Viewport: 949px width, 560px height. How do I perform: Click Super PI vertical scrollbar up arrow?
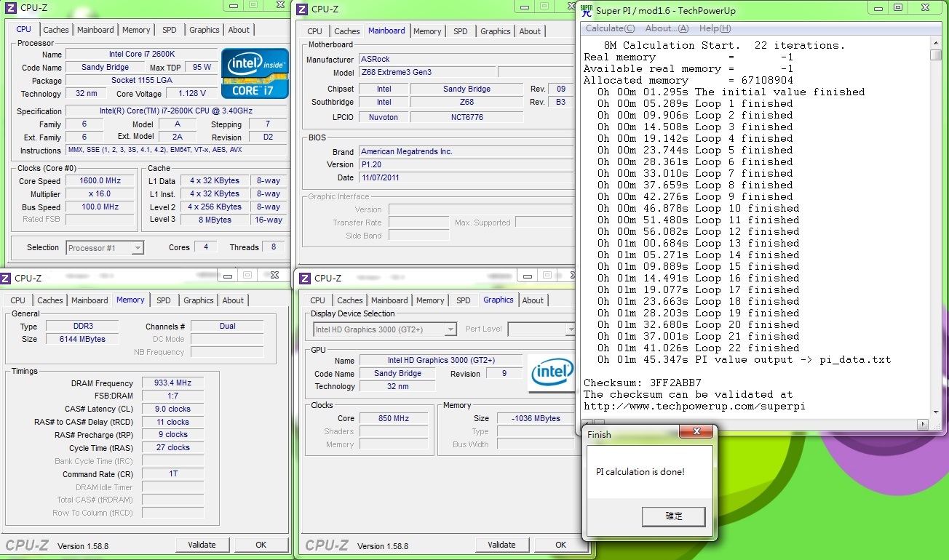point(936,43)
